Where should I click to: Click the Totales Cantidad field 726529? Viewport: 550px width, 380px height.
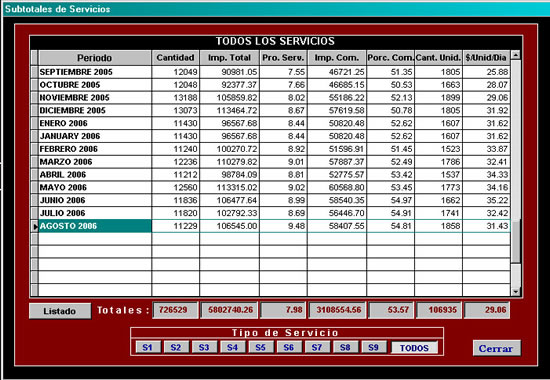(x=175, y=310)
